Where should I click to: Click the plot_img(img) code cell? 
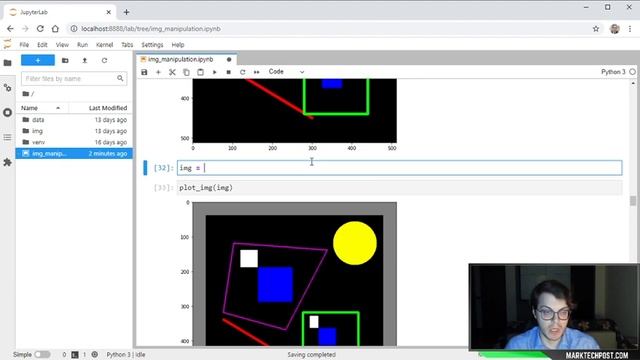click(400, 188)
